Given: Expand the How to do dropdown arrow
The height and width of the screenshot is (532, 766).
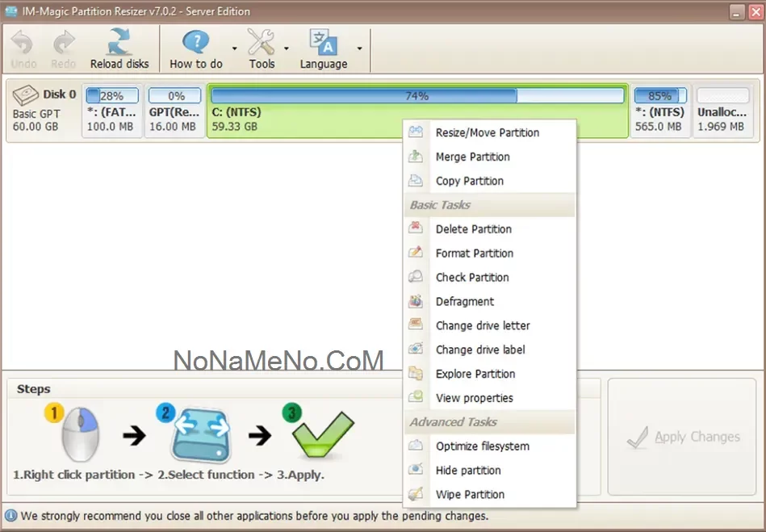Looking at the screenshot, I should [235, 48].
